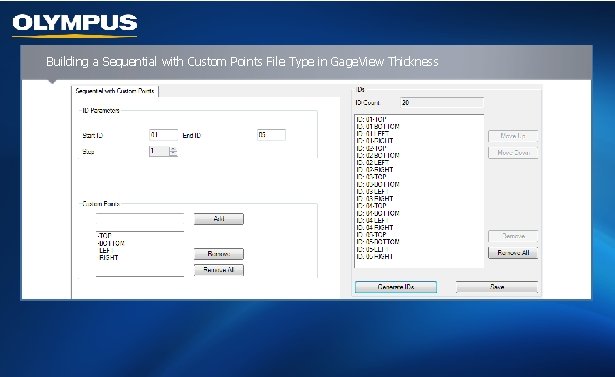Select ID: 02-RIGHT in the IDs list

click(x=375, y=170)
